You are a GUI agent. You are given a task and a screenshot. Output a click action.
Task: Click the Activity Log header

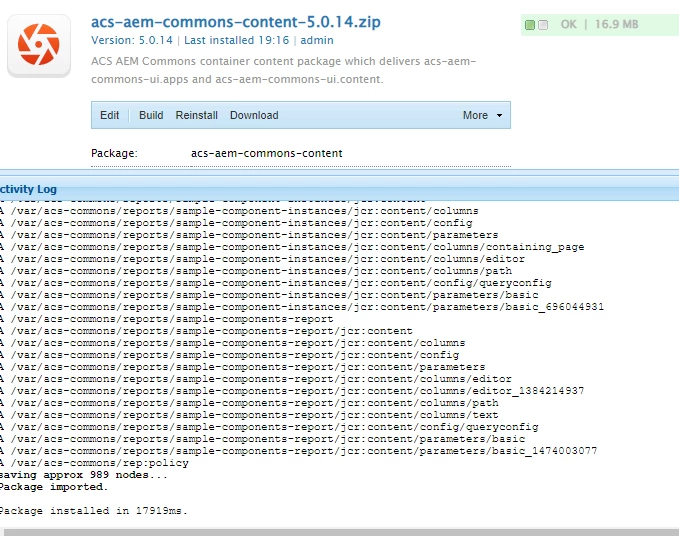[29, 189]
